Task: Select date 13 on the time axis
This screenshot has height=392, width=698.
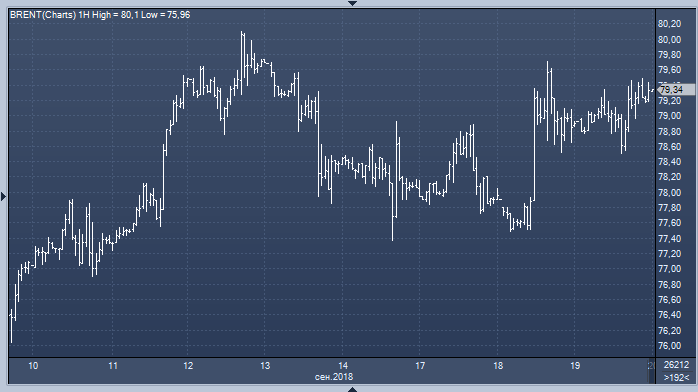Action: 265,366
